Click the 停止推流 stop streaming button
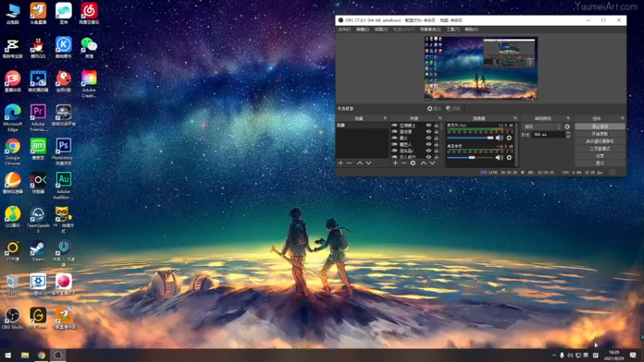 600,127
